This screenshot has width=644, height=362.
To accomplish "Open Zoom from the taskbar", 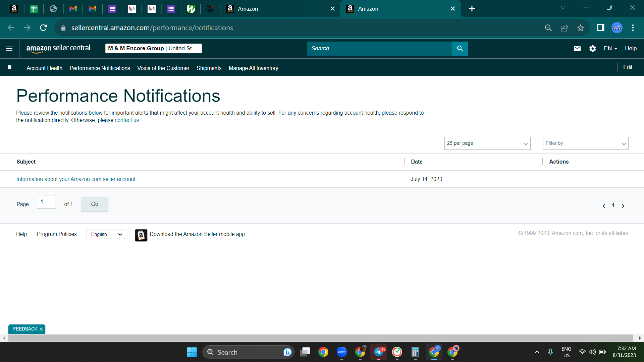I will (342, 352).
